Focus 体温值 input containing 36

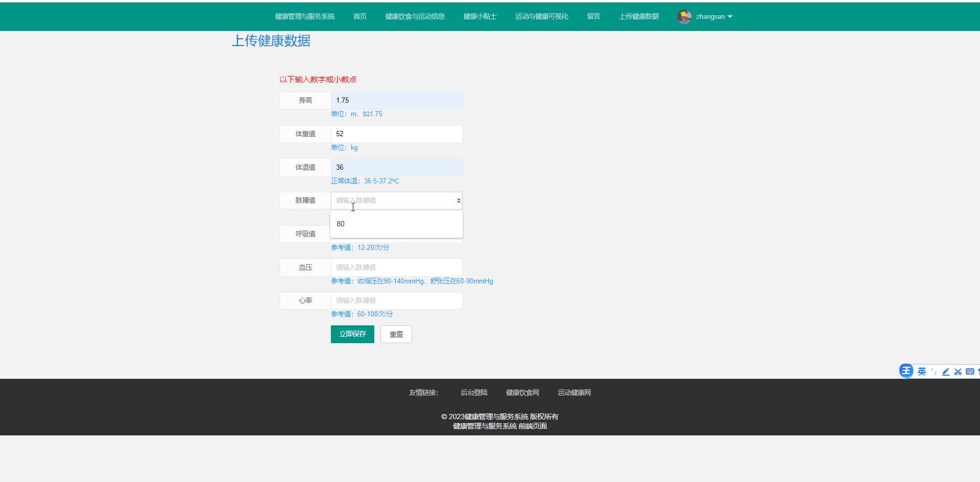coord(397,168)
